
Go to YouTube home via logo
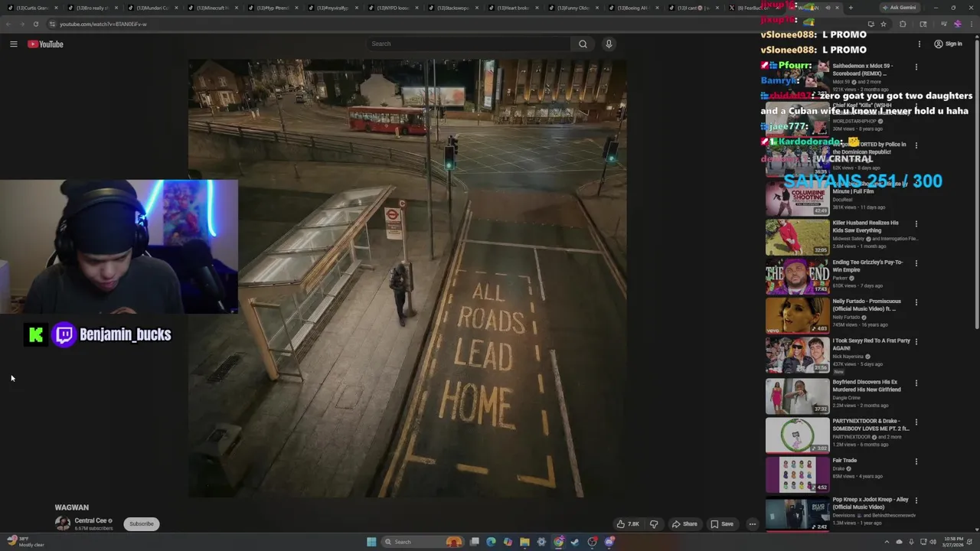[x=45, y=44]
